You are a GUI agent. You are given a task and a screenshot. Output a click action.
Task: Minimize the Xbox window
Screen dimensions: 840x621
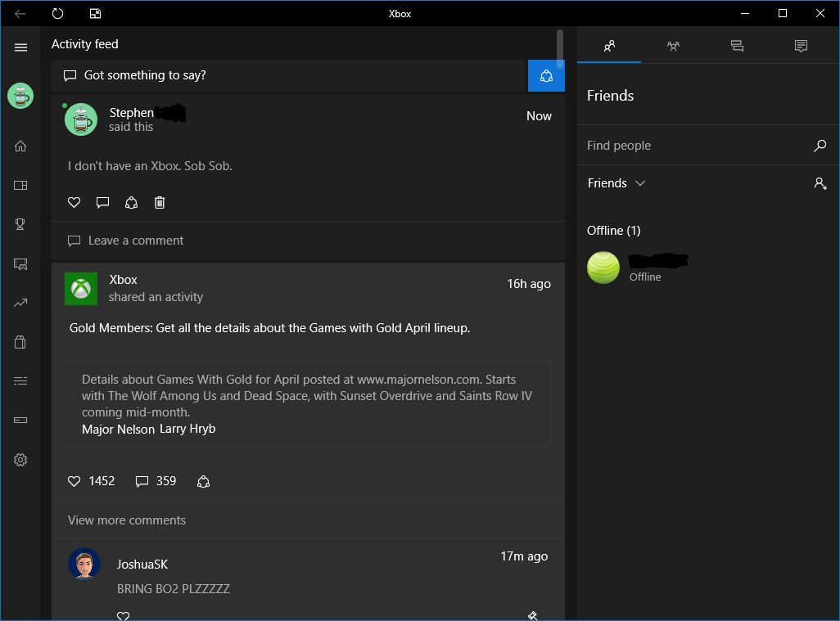pyautogui.click(x=745, y=13)
